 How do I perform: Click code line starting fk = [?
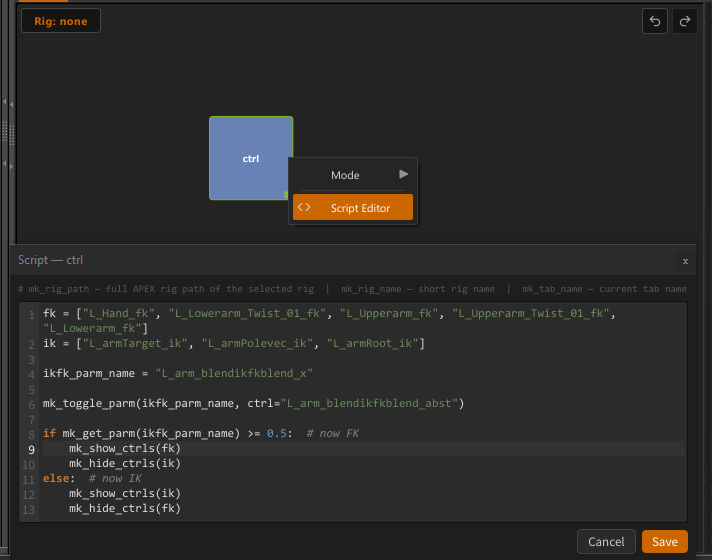tap(329, 321)
